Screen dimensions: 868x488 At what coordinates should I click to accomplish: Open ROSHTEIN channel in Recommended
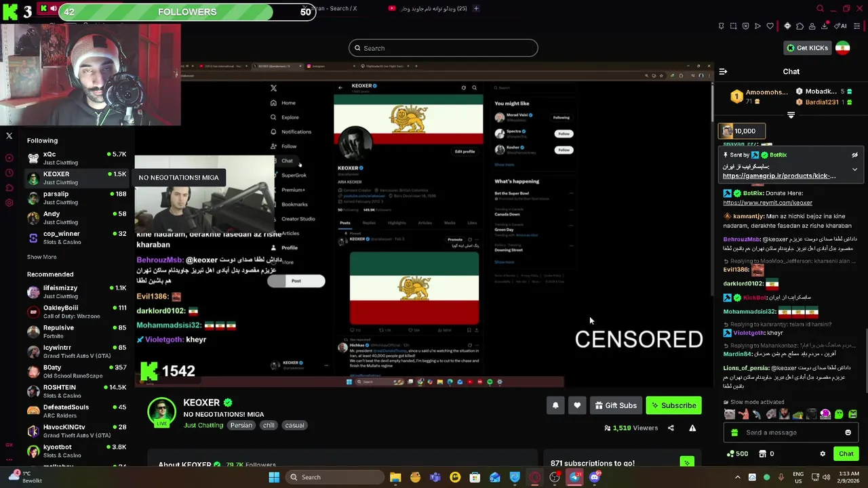pos(76,391)
